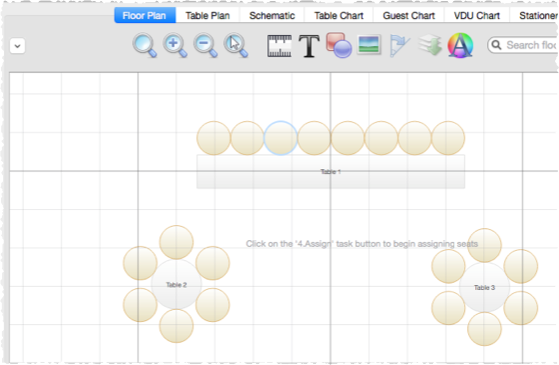559x365 pixels.
Task: Expand the dropdown chevron button
Action: tap(17, 46)
